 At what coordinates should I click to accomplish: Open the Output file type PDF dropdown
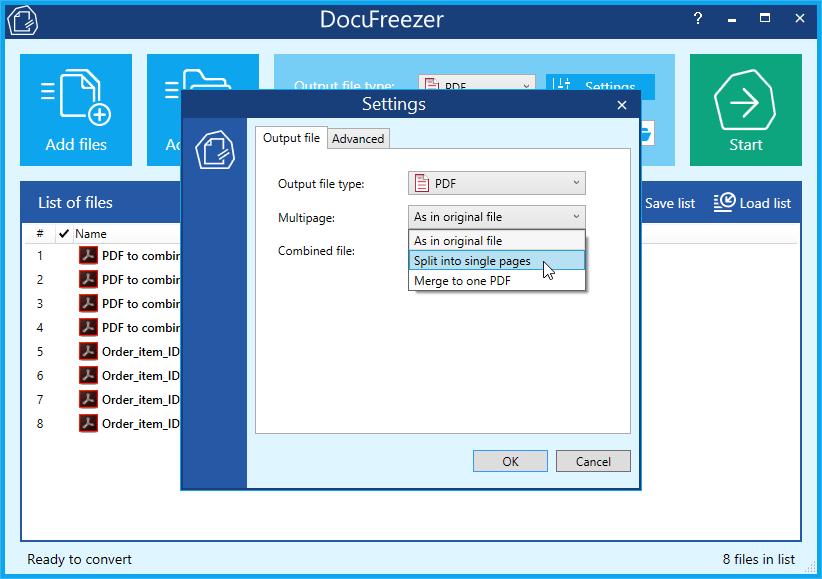496,184
